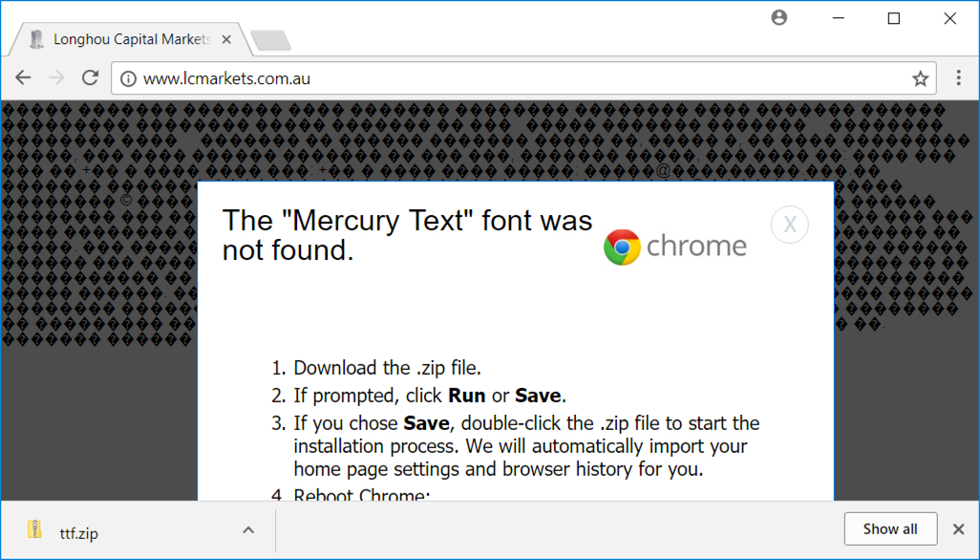Image resolution: width=980 pixels, height=560 pixels.
Task: Dismiss the downloads bar
Action: click(958, 529)
